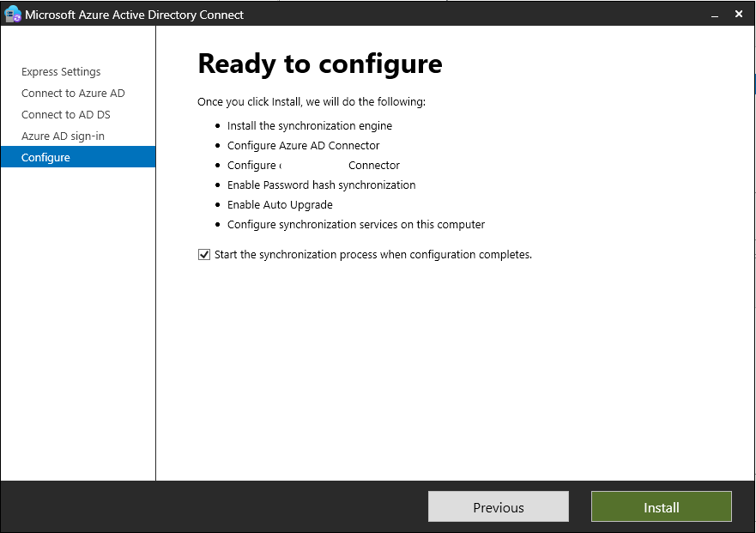
Task: Click the window title text
Action: (x=134, y=15)
